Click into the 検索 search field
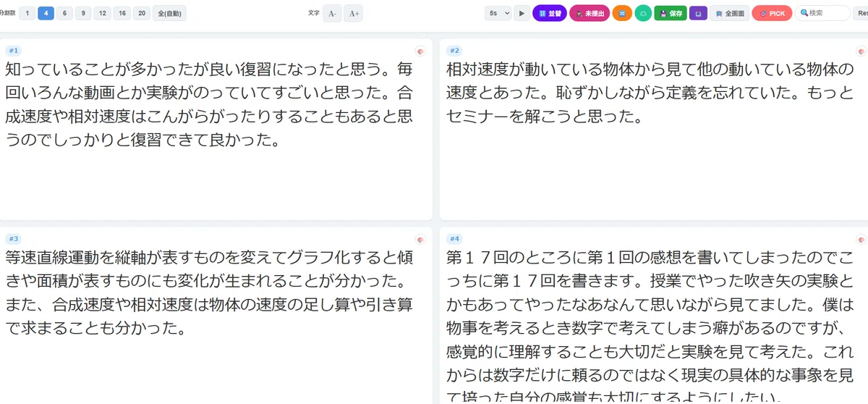This screenshot has width=868, height=404. tap(822, 13)
